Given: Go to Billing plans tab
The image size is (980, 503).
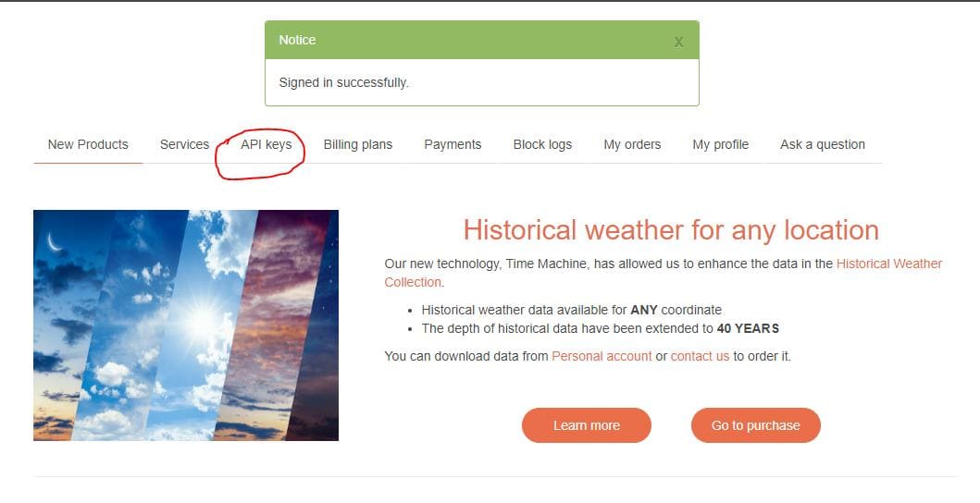Looking at the screenshot, I should tap(358, 144).
